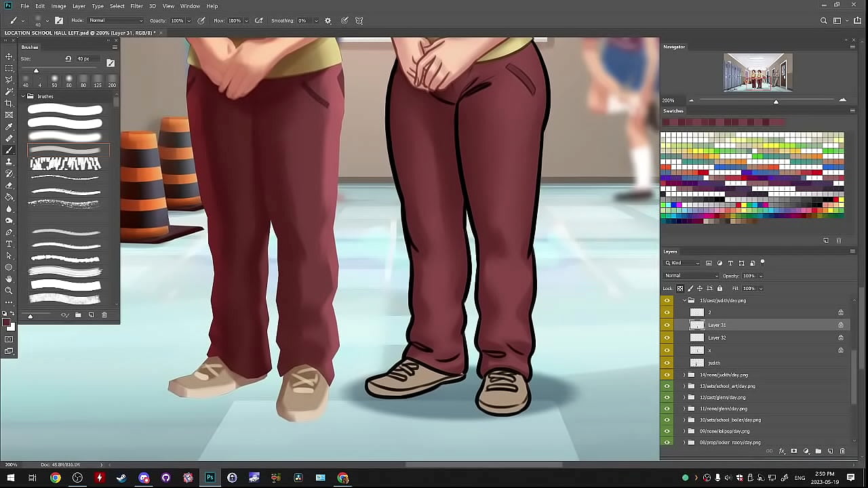Screen dimensions: 868x488
Task: Hide Layer 31 visibility eye
Action: [x=667, y=325]
